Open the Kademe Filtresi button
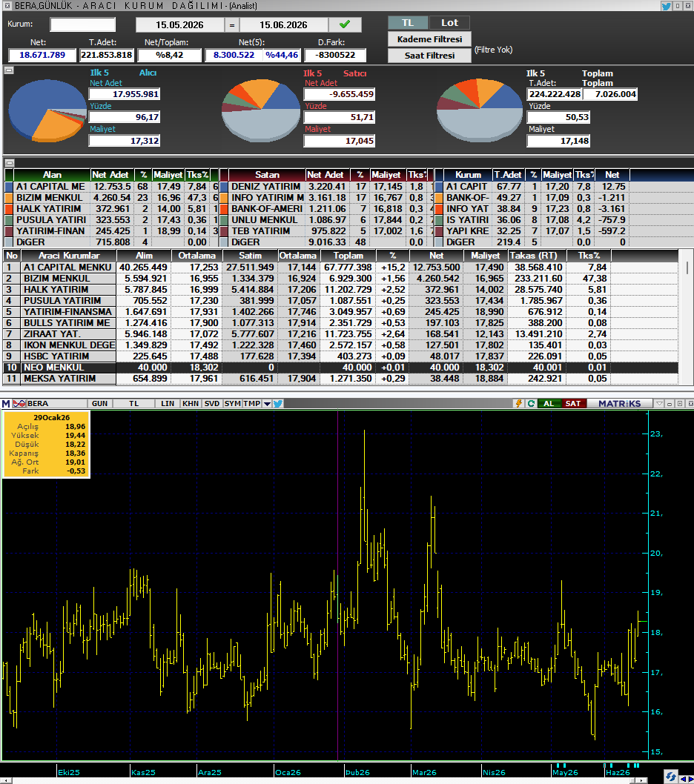Screen dimensions: 694x784 429,39
